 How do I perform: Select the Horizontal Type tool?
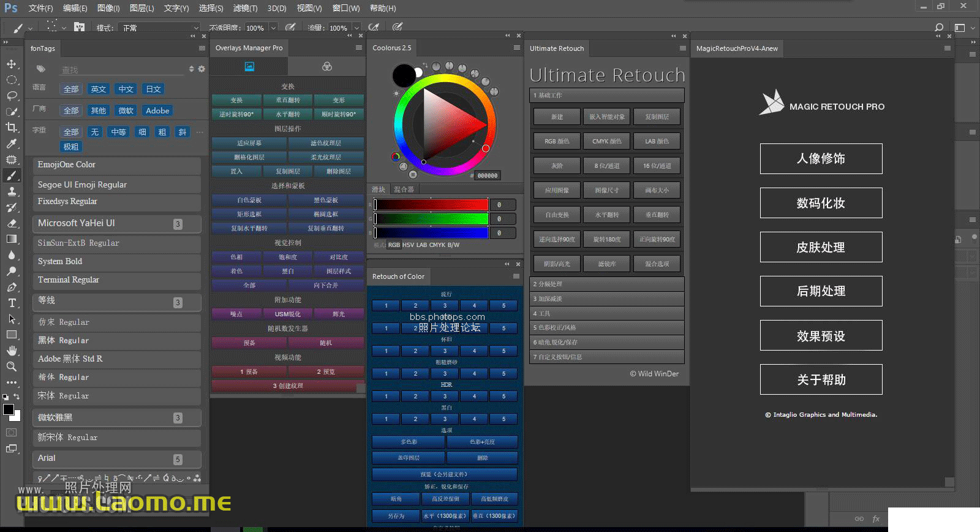11,303
